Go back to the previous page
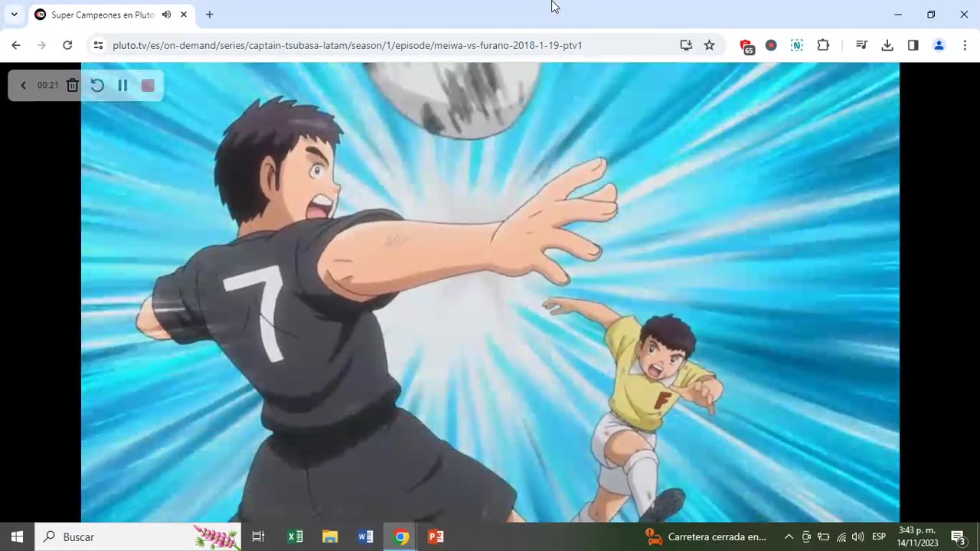The image size is (980, 551). click(x=15, y=45)
